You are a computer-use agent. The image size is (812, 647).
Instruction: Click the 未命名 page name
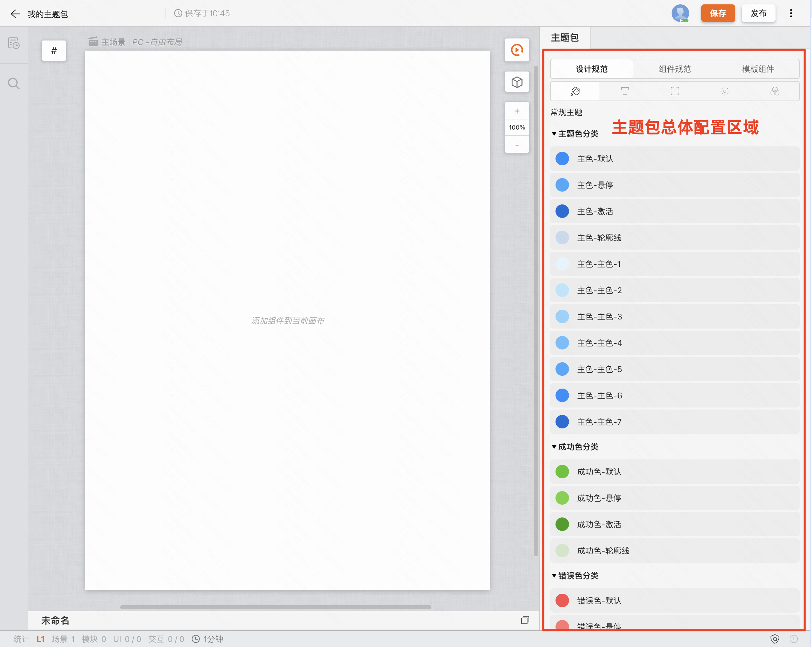(x=55, y=620)
